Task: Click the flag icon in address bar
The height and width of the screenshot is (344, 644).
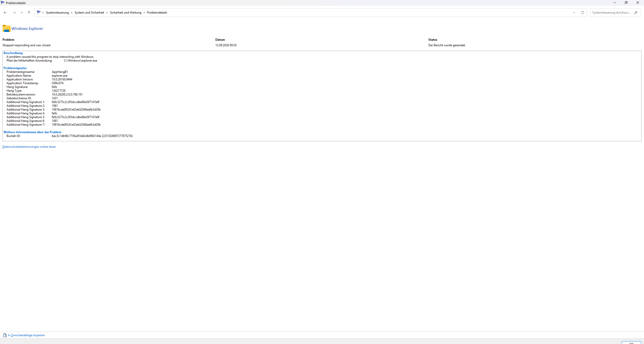Action: pos(39,12)
